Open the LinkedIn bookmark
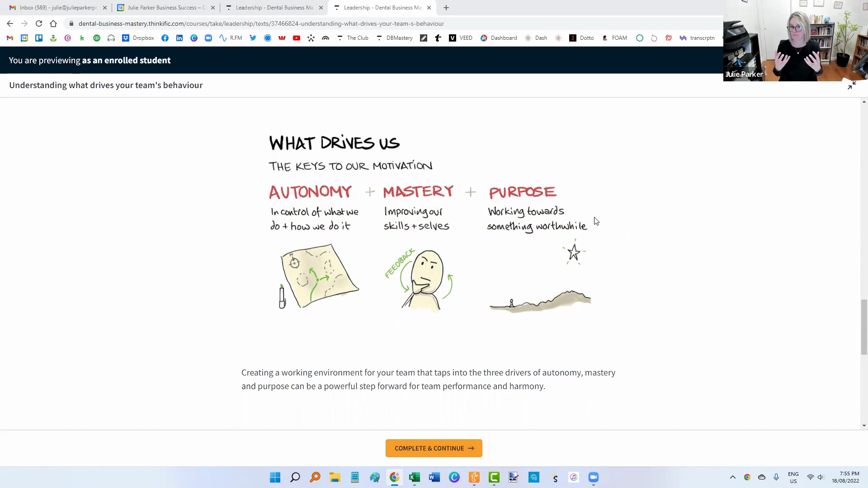Screen dimensions: 868x488 click(x=179, y=38)
